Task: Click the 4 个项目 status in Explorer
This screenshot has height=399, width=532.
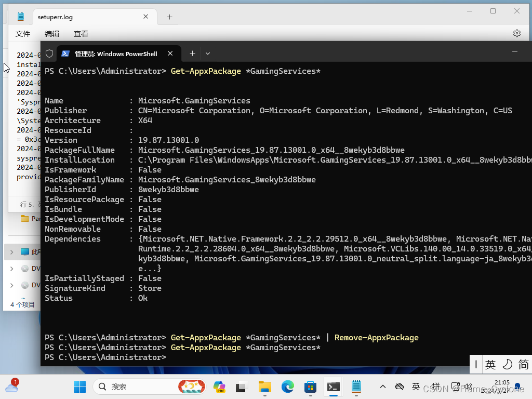Action: coord(22,304)
